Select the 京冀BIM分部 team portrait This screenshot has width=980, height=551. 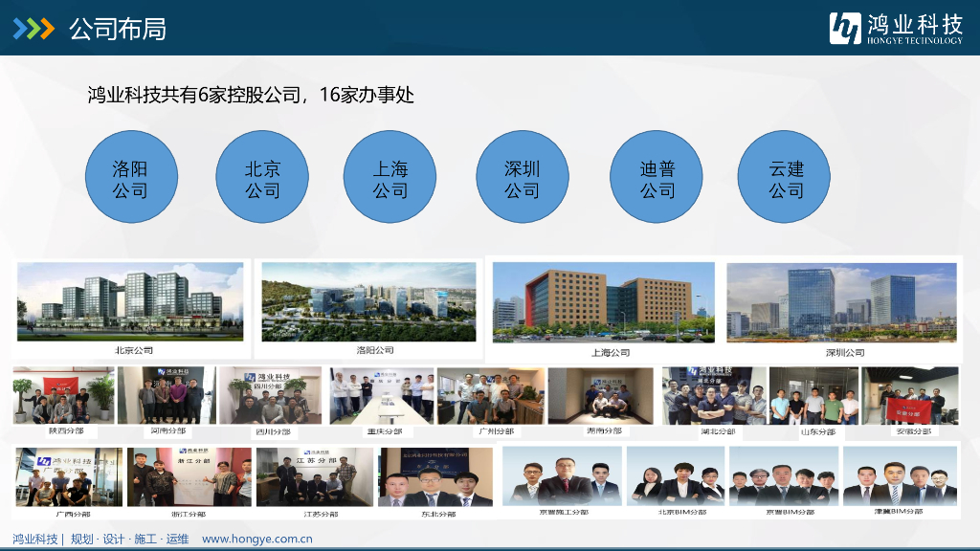[x=784, y=475]
